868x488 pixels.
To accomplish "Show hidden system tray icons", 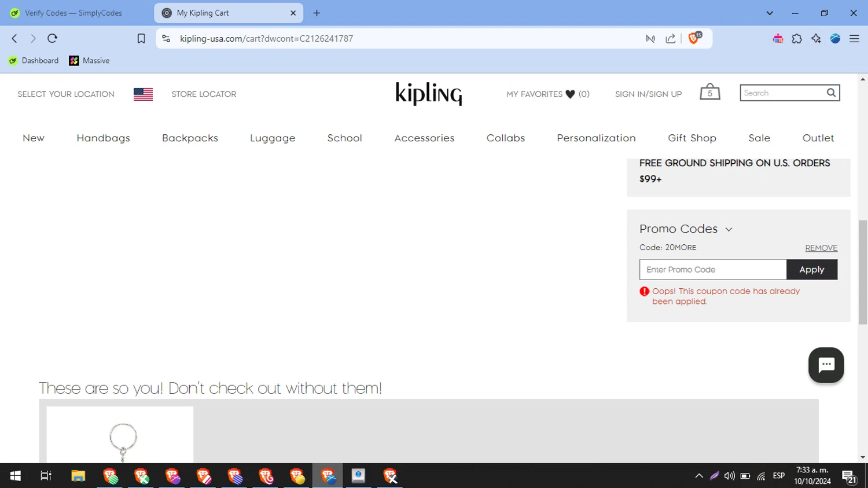I will click(x=699, y=476).
